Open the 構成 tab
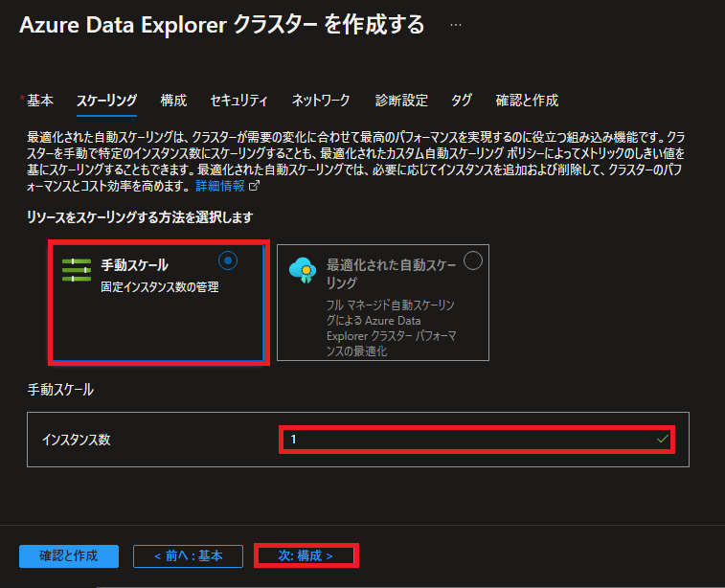 tap(173, 101)
